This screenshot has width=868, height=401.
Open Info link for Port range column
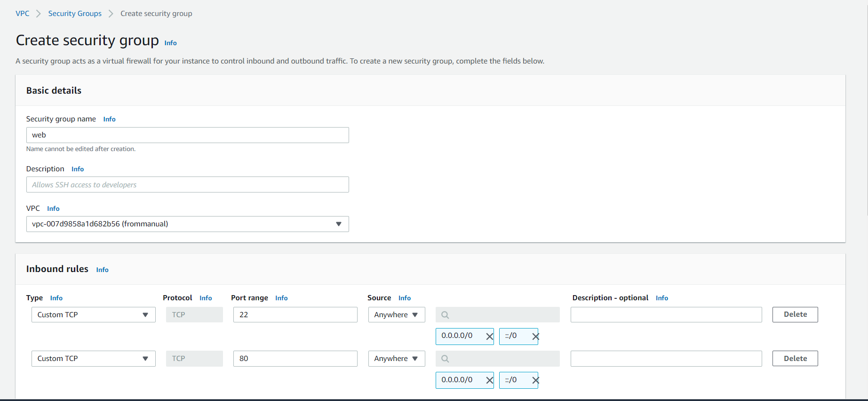[281, 298]
